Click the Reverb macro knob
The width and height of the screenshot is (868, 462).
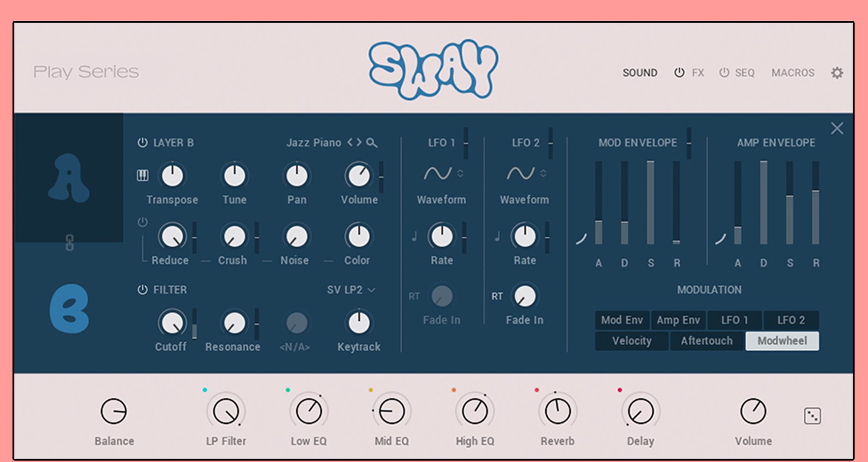tap(557, 411)
